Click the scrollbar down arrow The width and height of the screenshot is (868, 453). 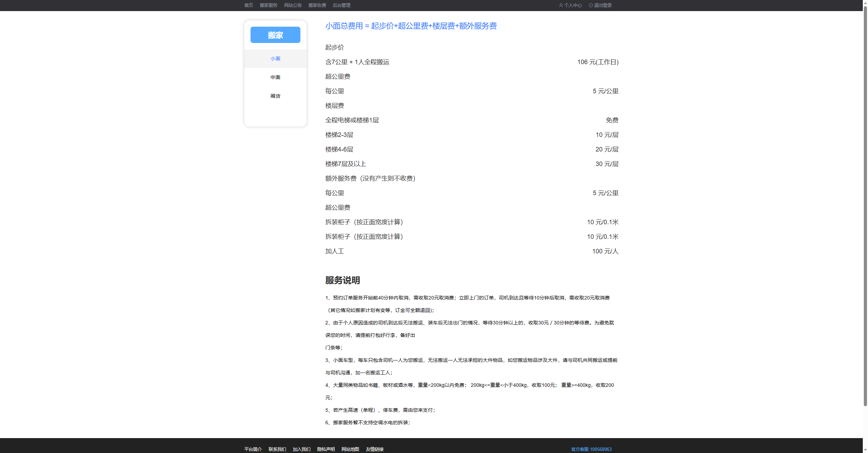(x=865, y=450)
